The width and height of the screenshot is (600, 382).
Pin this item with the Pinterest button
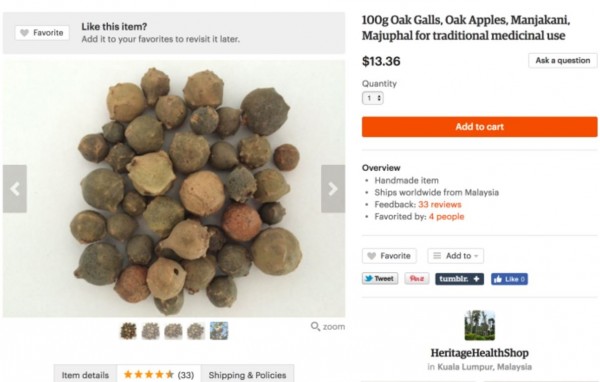point(417,279)
